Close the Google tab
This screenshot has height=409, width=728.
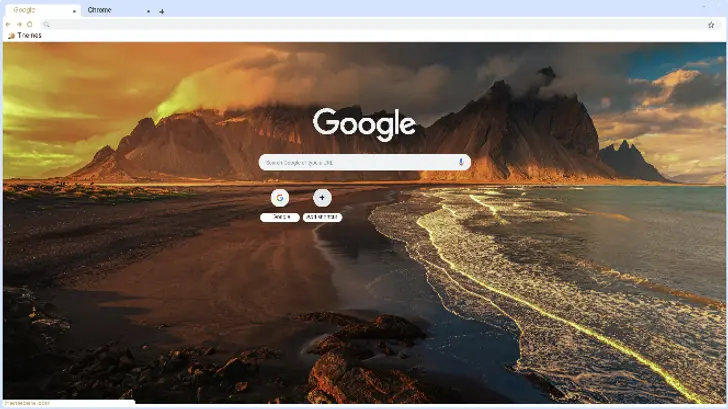coord(73,11)
